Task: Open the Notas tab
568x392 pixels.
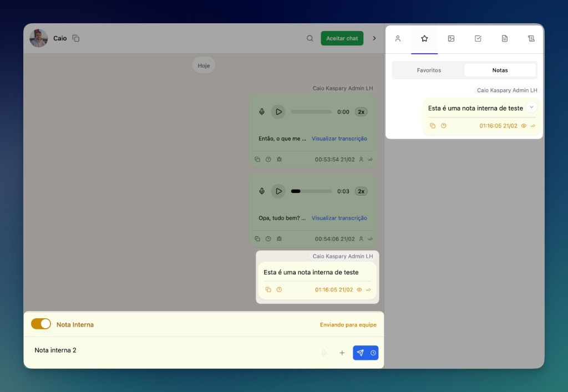Action: [500, 70]
